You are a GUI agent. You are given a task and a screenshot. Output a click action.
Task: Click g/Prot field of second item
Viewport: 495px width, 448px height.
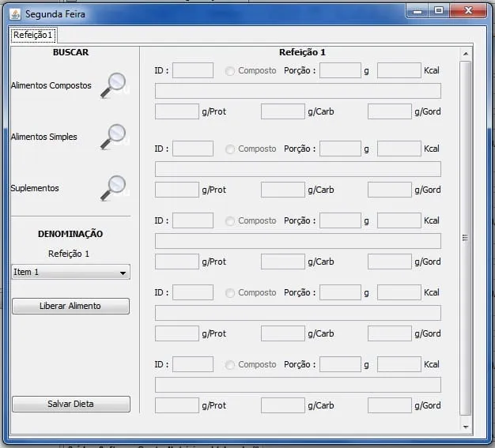pos(177,190)
